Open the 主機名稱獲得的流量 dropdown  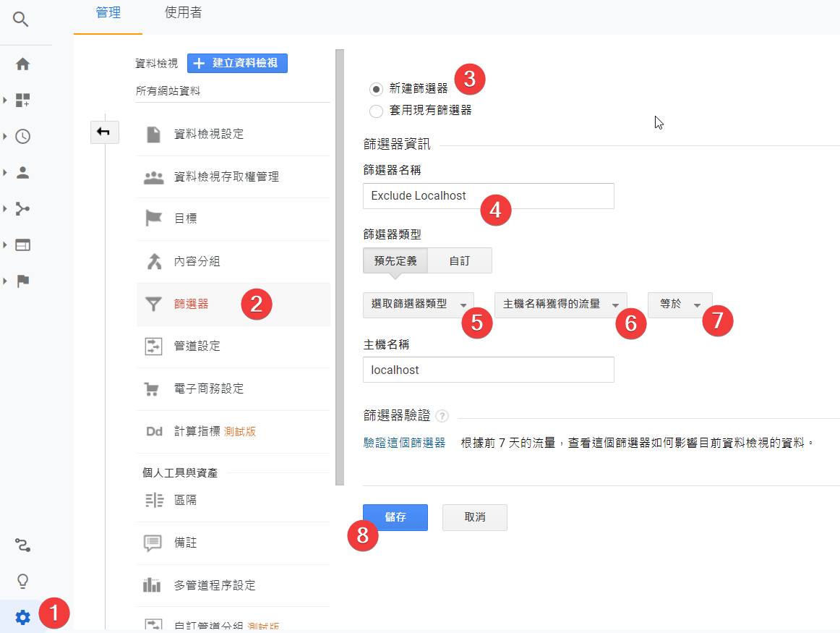[x=560, y=305]
